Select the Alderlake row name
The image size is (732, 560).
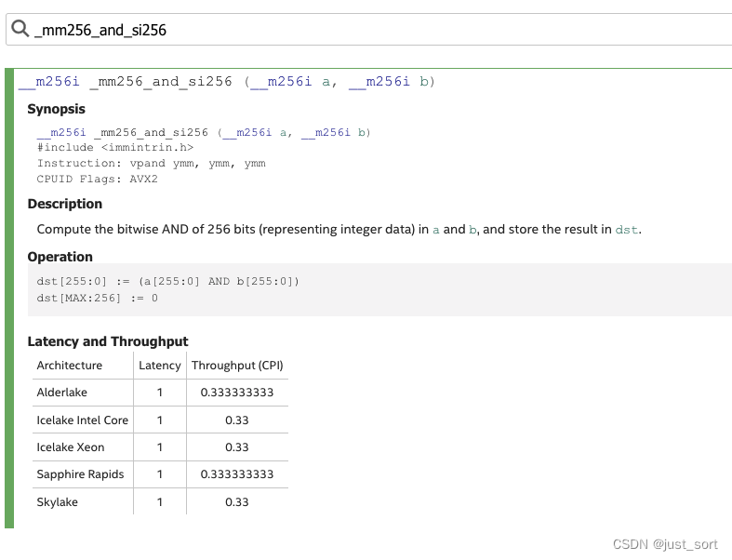click(x=62, y=393)
